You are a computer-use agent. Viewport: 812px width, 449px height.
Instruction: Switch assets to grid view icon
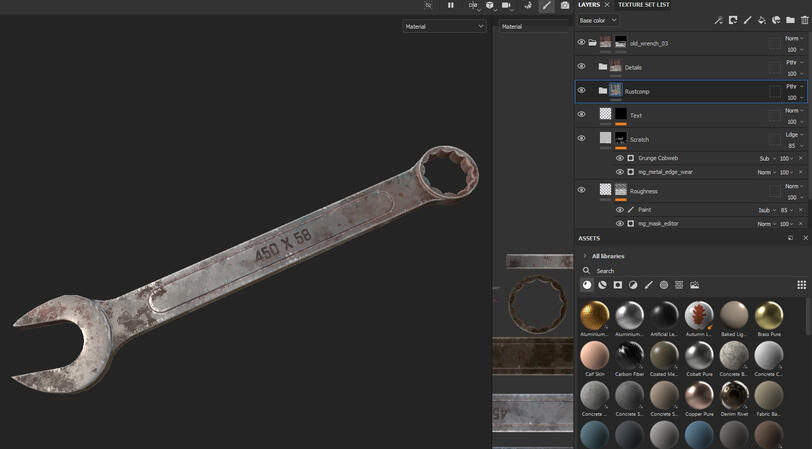[x=801, y=285]
